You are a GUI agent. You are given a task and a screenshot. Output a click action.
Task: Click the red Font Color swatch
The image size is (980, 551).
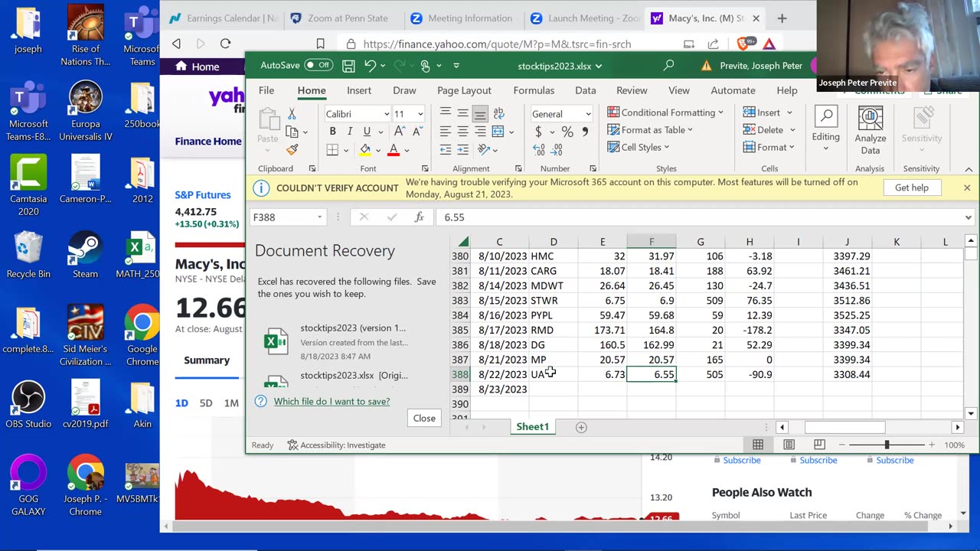point(394,150)
